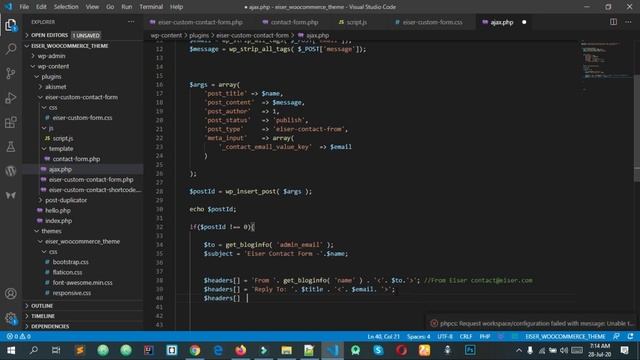Change language mode via PHP status item
The height and width of the screenshot is (360, 640).
point(485,337)
